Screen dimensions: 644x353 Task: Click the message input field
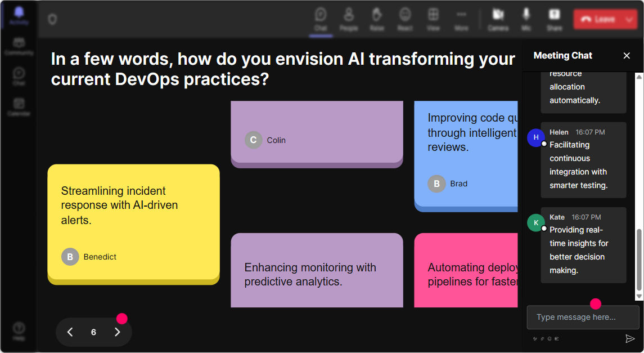[x=583, y=317]
